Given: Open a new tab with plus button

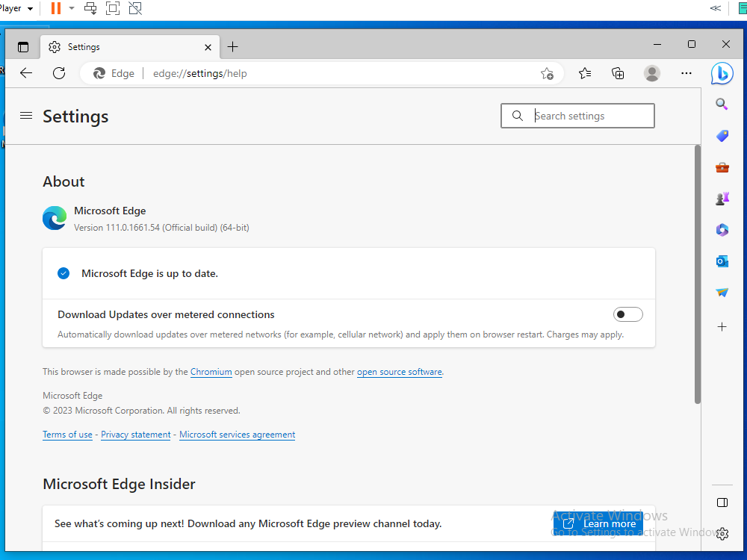Looking at the screenshot, I should coord(232,46).
